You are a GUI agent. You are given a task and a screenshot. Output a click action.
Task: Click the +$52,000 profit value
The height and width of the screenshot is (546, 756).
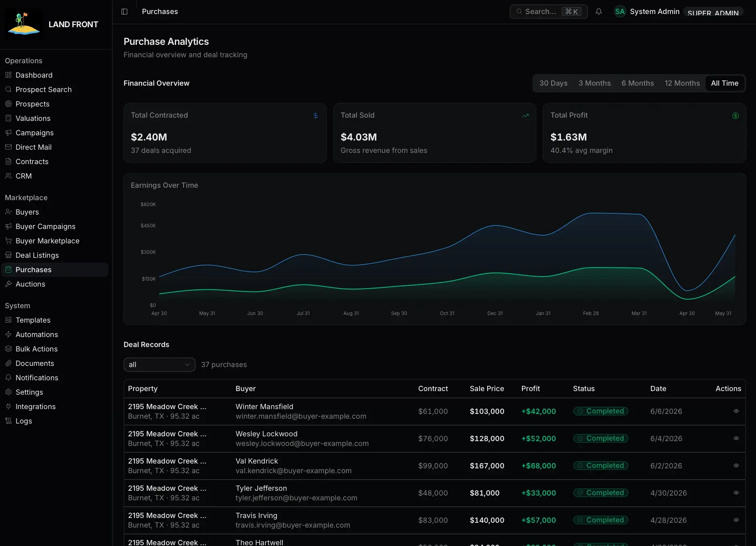pyautogui.click(x=538, y=438)
